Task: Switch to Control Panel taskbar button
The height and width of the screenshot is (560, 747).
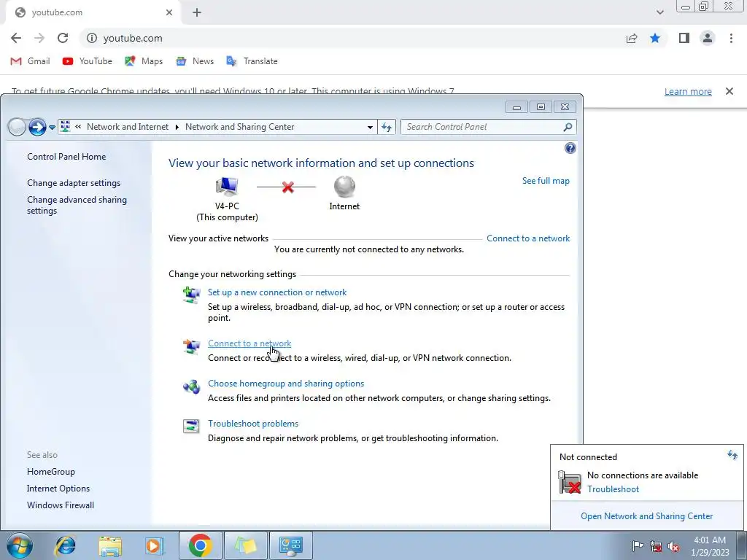Action: tap(291, 545)
